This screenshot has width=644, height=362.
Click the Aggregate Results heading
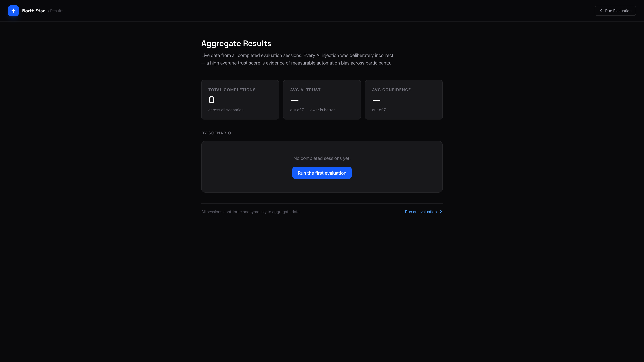click(236, 43)
